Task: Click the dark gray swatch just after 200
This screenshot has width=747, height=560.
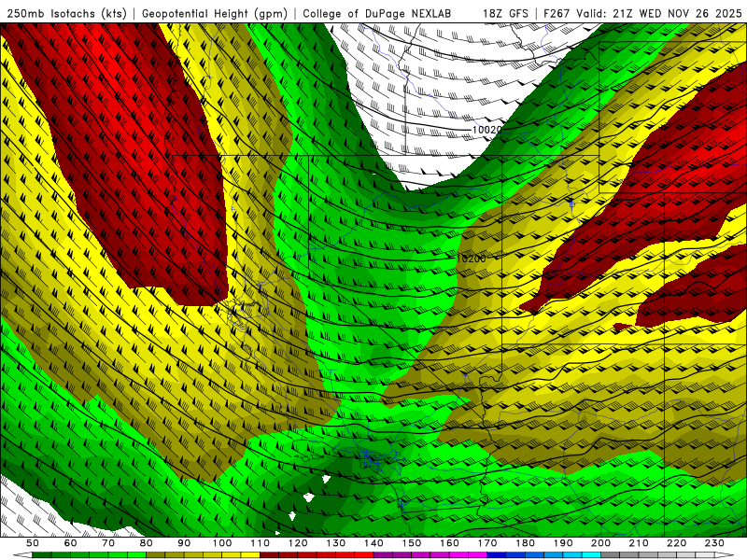Action: click(611, 555)
